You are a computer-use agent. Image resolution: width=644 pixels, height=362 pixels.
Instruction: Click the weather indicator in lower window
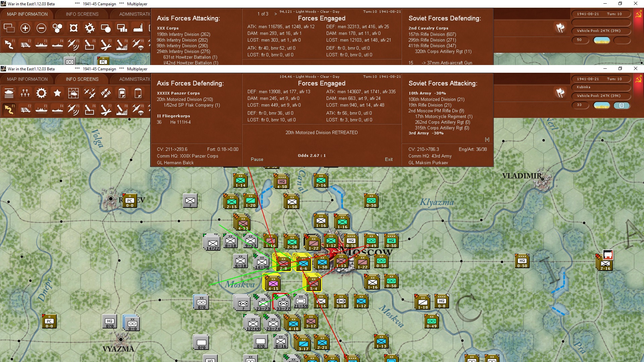pos(602,105)
